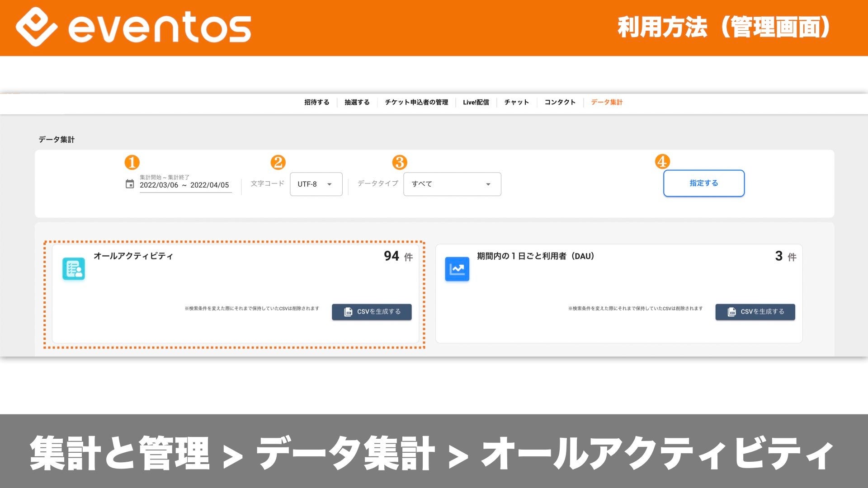
Task: Click the eventos logo in the header
Action: [x=133, y=28]
